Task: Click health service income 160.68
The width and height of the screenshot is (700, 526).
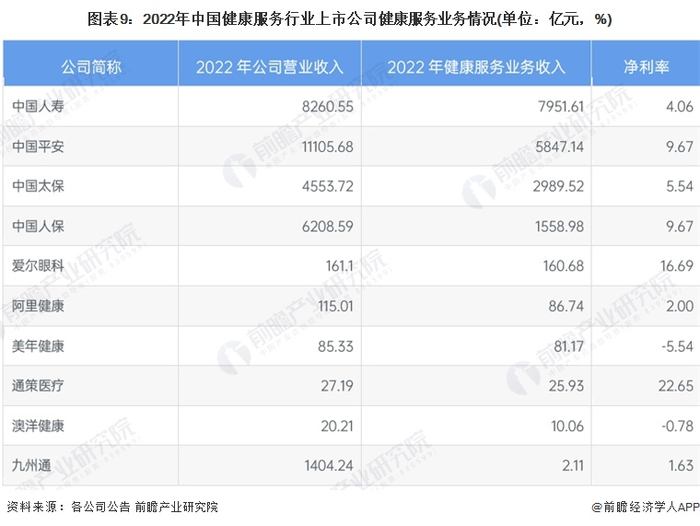Action: [563, 266]
